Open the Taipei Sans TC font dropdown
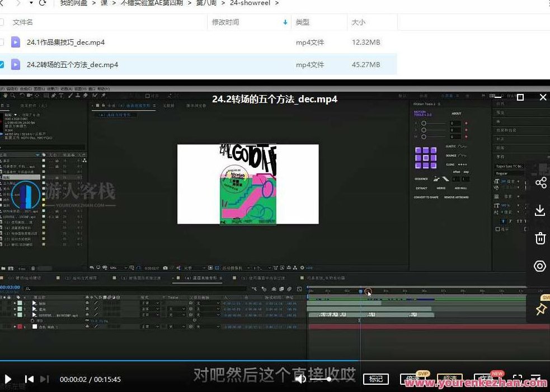Image resolution: width=550 pixels, height=392 pixels. (x=509, y=167)
